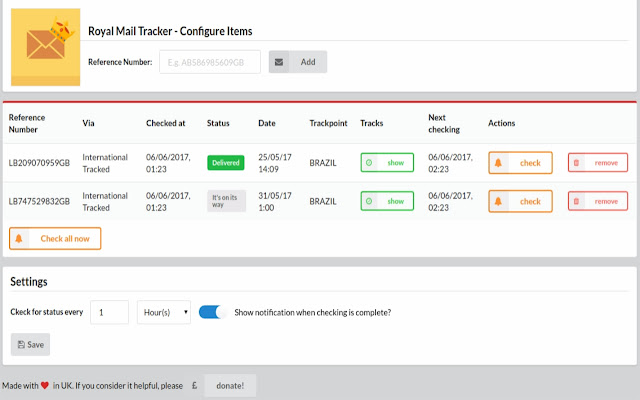Check status of LB747529832GB

click(x=520, y=201)
